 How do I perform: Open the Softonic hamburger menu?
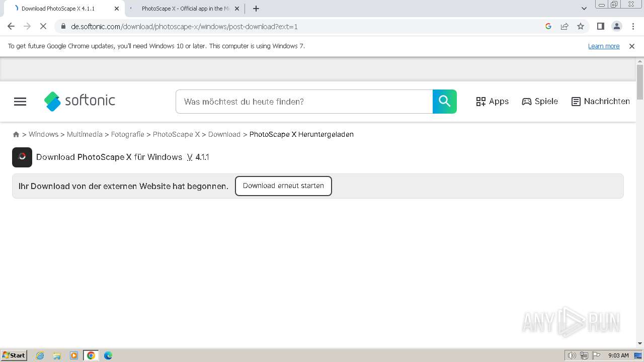20,102
